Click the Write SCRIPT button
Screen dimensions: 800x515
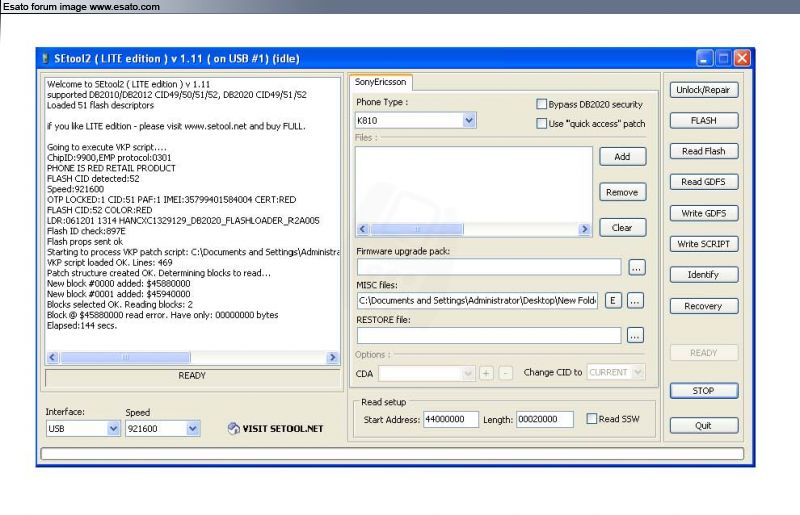[704, 244]
